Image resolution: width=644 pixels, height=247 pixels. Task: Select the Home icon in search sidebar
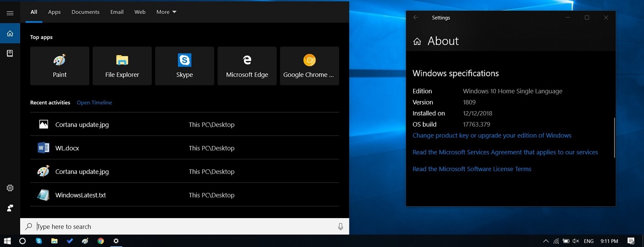10,34
